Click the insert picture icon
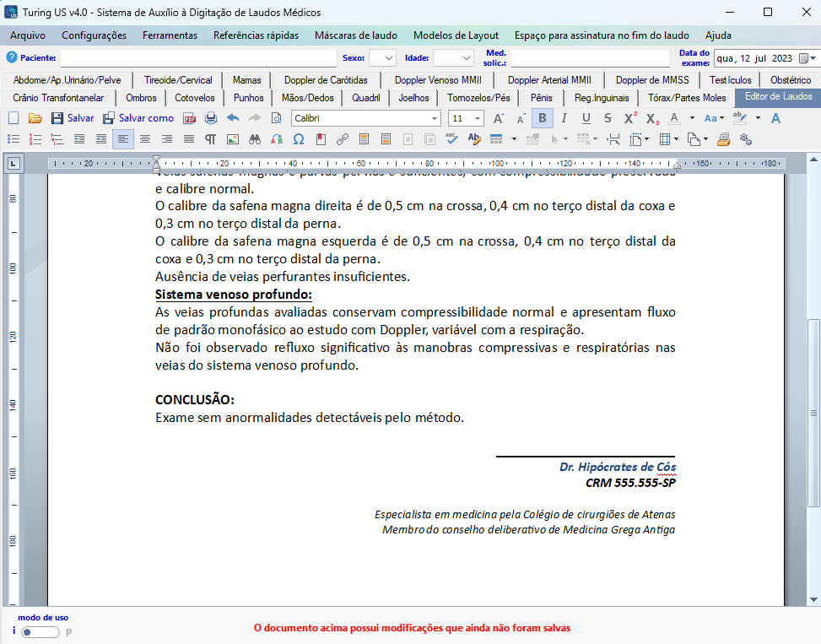Viewport: 821px width, 644px height. point(233,138)
